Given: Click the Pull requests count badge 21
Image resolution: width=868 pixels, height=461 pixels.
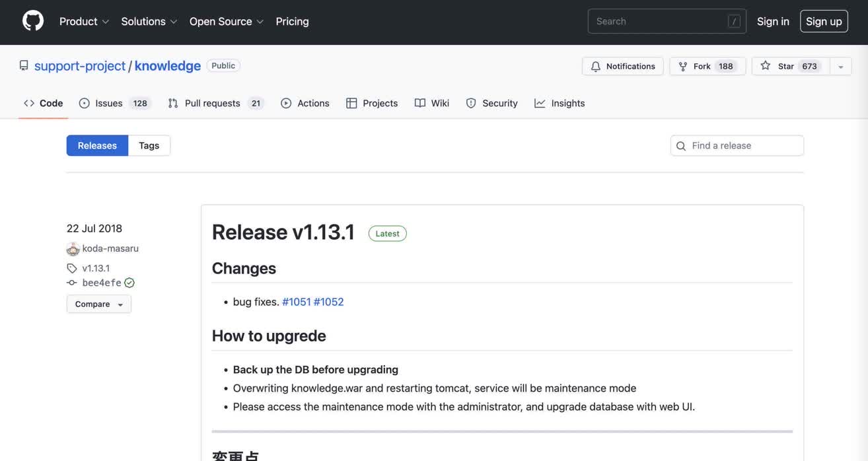Looking at the screenshot, I should pyautogui.click(x=256, y=103).
